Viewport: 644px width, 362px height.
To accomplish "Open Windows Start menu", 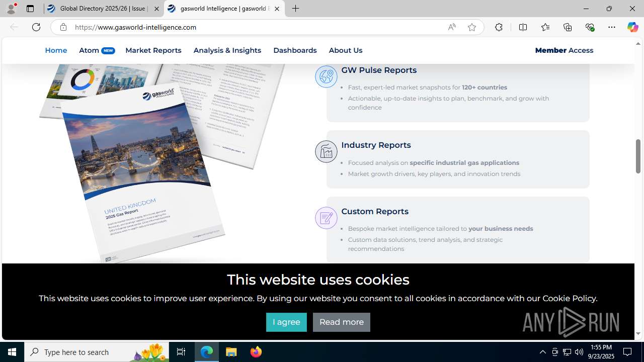I will [12, 352].
